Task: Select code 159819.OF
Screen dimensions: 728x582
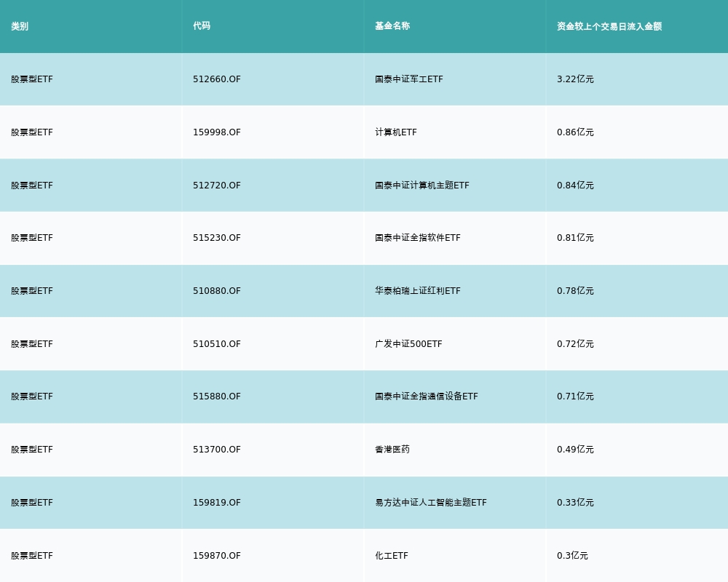Action: [x=217, y=503]
